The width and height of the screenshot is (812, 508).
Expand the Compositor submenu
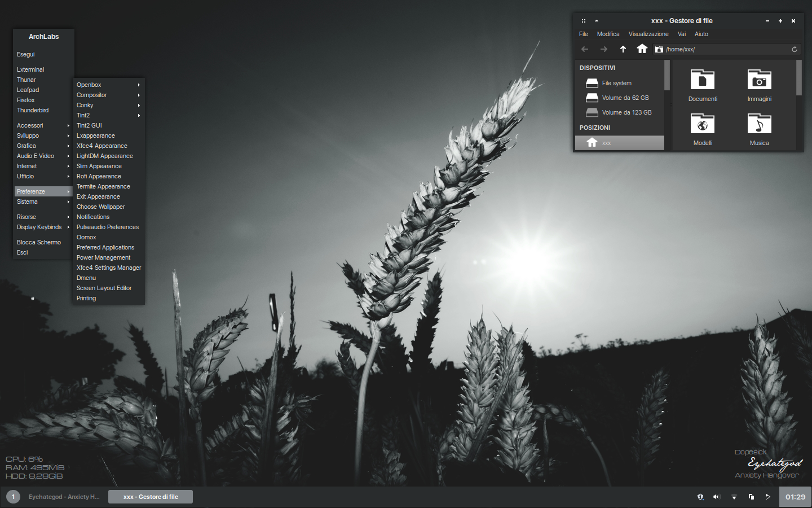pyautogui.click(x=108, y=95)
